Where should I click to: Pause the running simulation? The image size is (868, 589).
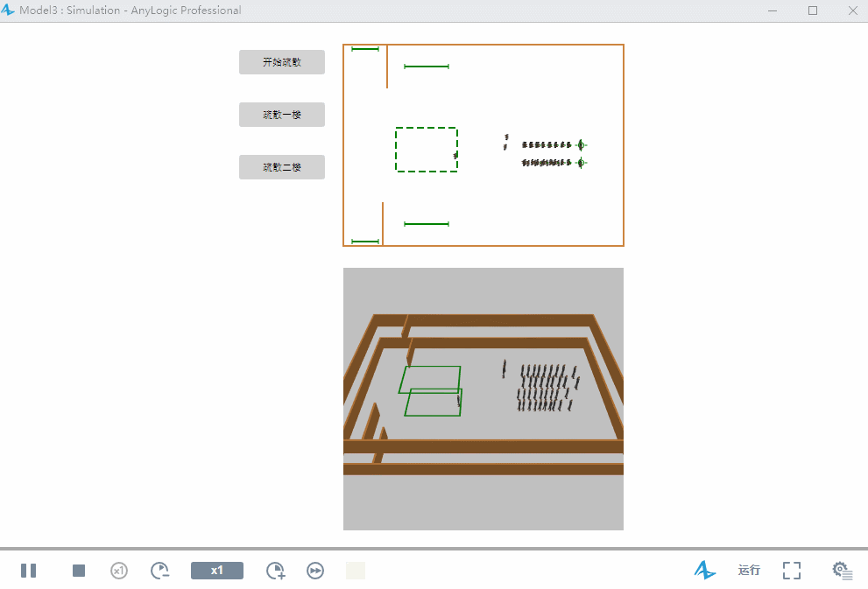28,571
